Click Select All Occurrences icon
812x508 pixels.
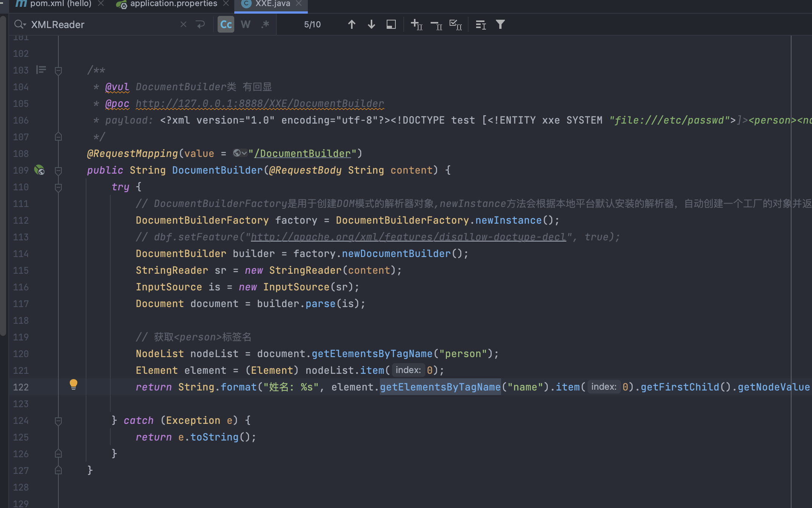[455, 25]
